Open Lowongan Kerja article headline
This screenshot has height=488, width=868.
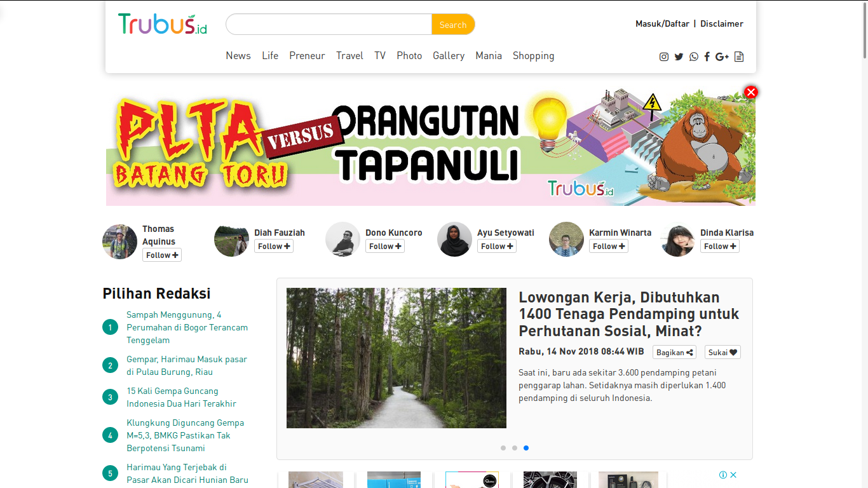tap(629, 314)
